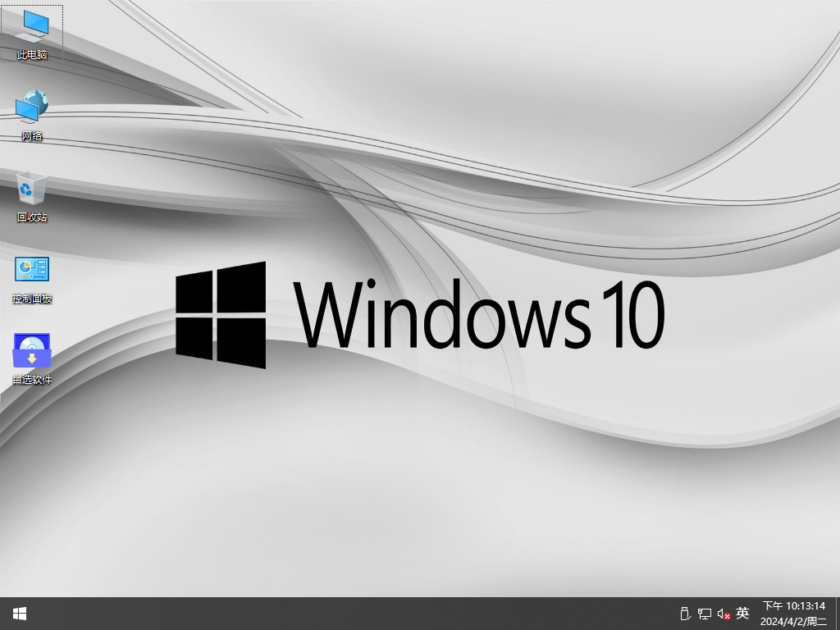Click the muted speaker volume icon

click(724, 614)
